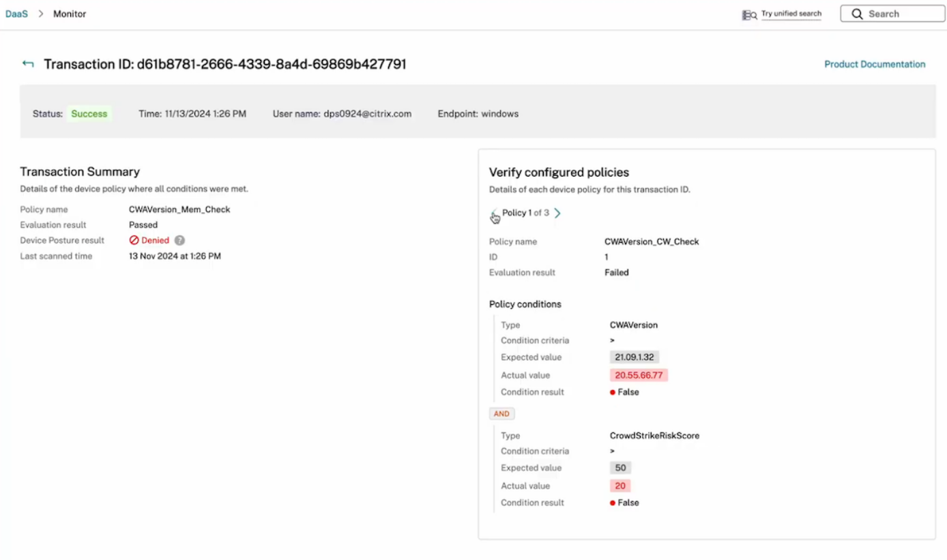The height and width of the screenshot is (560, 947).
Task: Click the AND operator badge between conditions
Action: tap(501, 414)
